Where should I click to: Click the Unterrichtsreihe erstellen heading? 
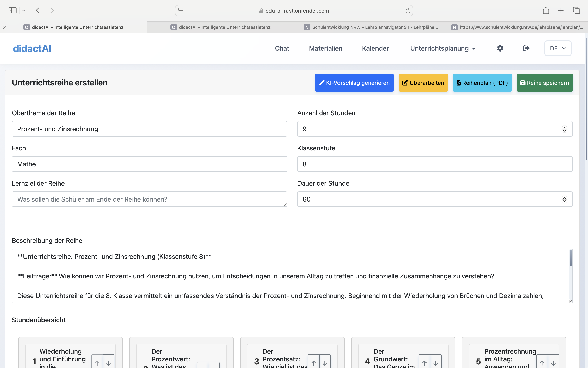pos(60,83)
